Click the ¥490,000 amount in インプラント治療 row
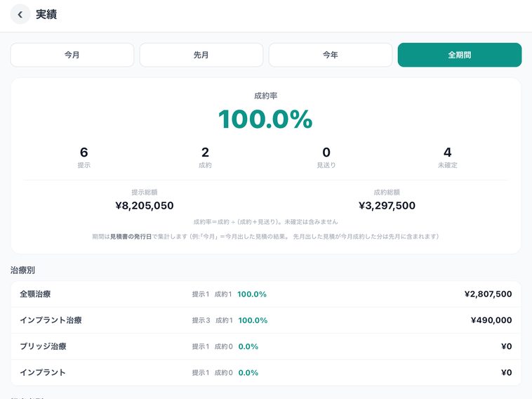This screenshot has width=532, height=399. (491, 320)
